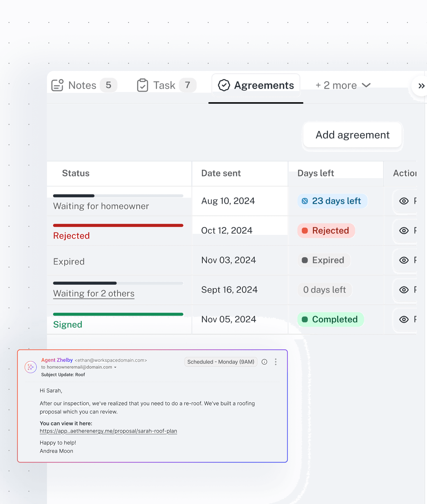Click eye icon for Aug 10, 2024 agreement

pyautogui.click(x=404, y=201)
